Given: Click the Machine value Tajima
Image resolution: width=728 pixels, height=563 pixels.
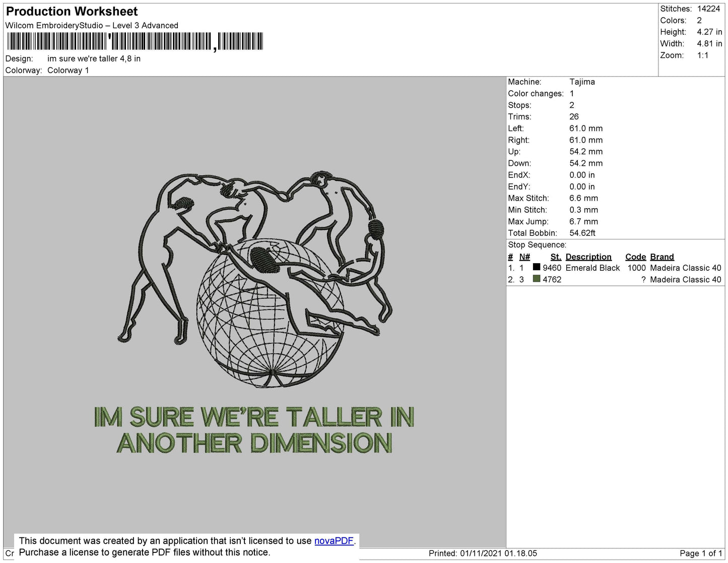Looking at the screenshot, I should pos(582,82).
